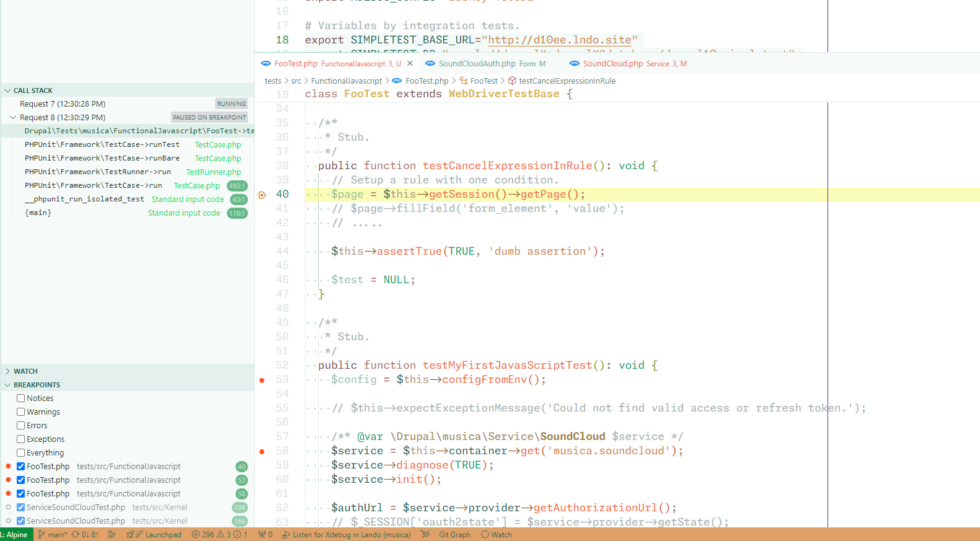Click the PHP icon on SoundCloud.php tab

pos(575,64)
